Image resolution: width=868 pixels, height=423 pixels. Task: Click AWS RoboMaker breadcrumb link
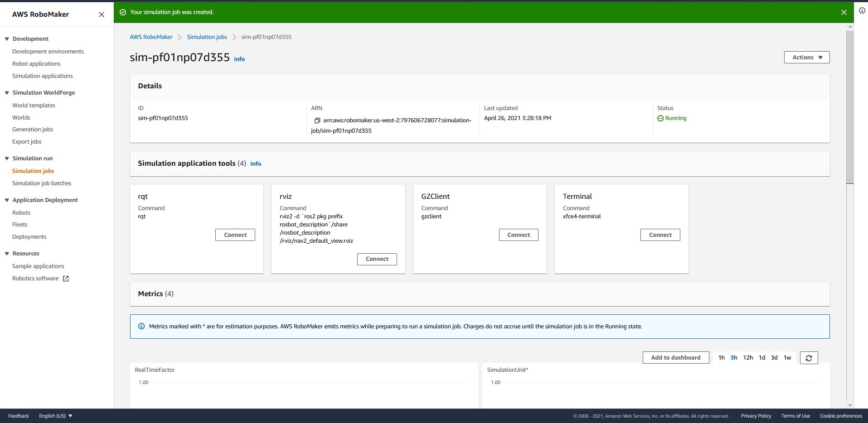[151, 37]
